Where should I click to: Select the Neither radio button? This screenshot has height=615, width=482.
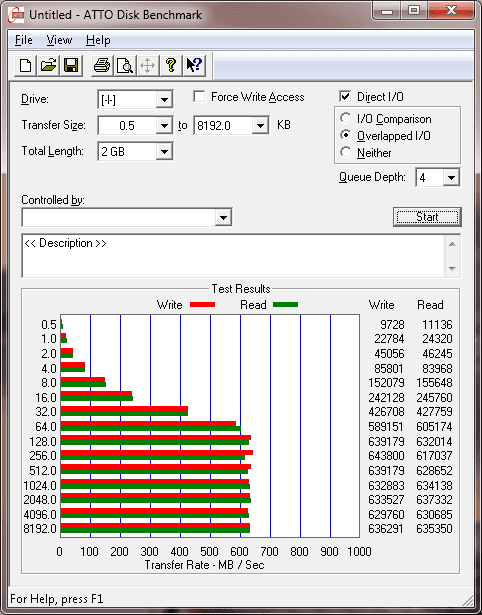[346, 152]
